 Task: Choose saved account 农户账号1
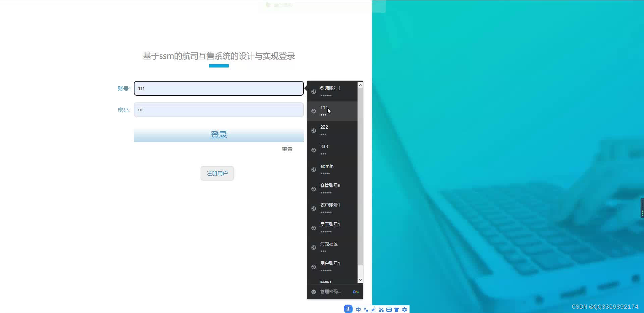[332, 208]
